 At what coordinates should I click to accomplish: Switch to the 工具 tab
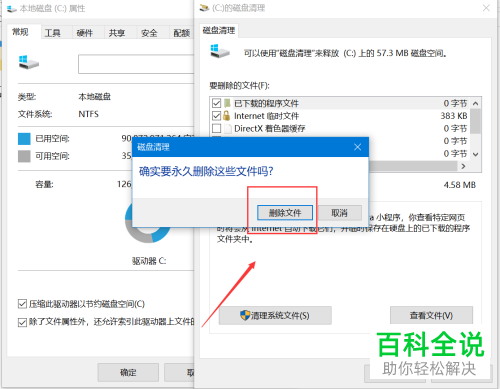pos(53,33)
